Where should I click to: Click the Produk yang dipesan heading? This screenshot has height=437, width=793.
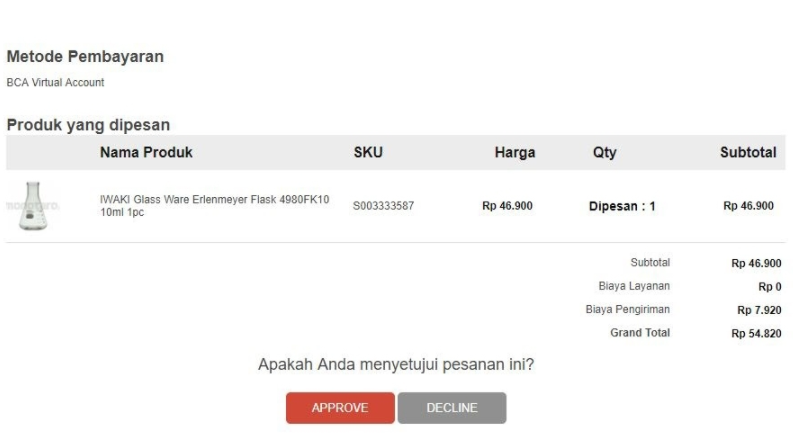click(88, 124)
